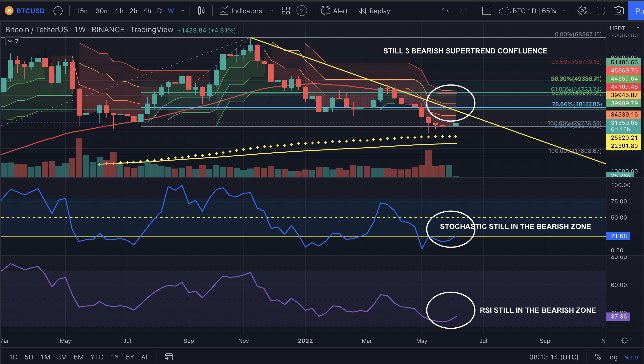Select the 'STILL 3 BEARISH SUPERTREND CONFLUENCE' text
This screenshot has width=644, height=364.
[465, 51]
